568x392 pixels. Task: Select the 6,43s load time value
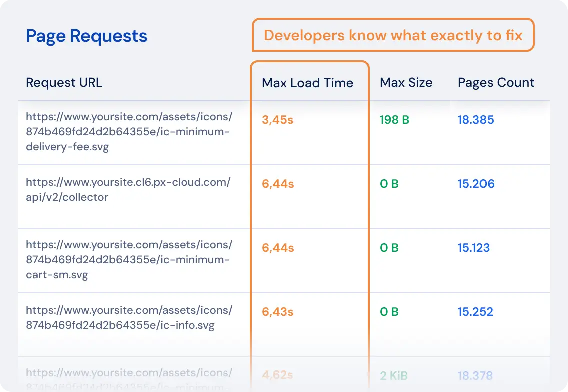coord(278,312)
